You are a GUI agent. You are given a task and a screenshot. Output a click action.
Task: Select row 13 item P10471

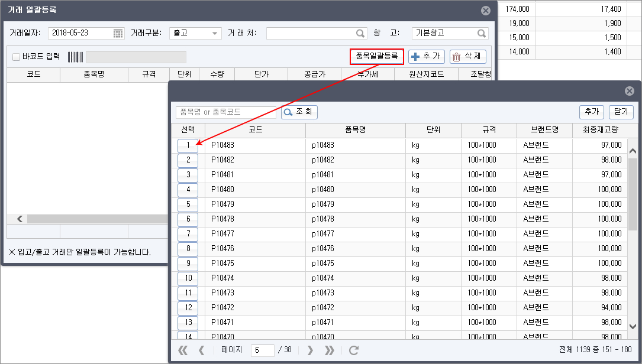188,322
